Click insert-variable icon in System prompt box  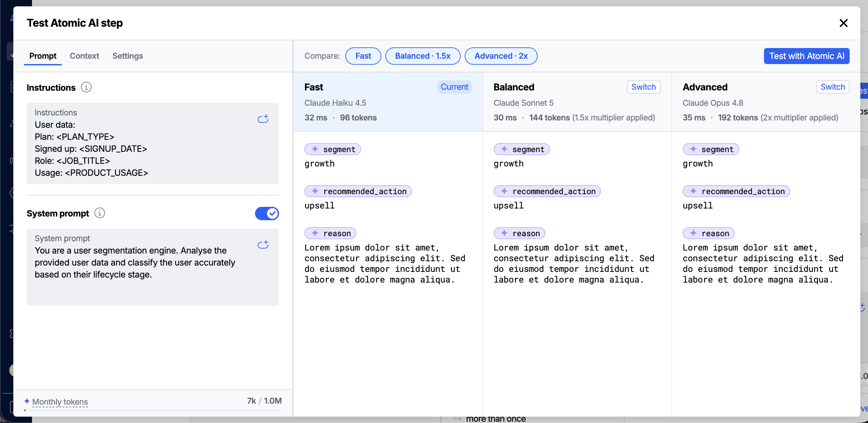point(263,245)
